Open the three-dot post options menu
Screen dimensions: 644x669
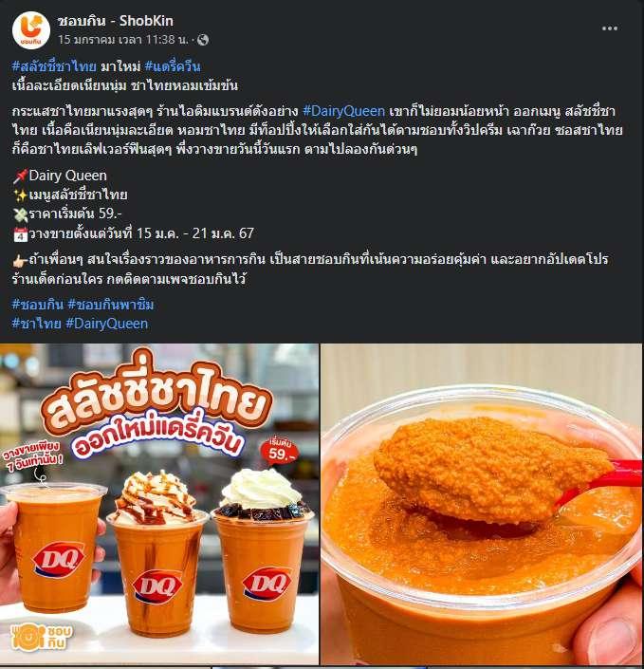pyautogui.click(x=610, y=28)
